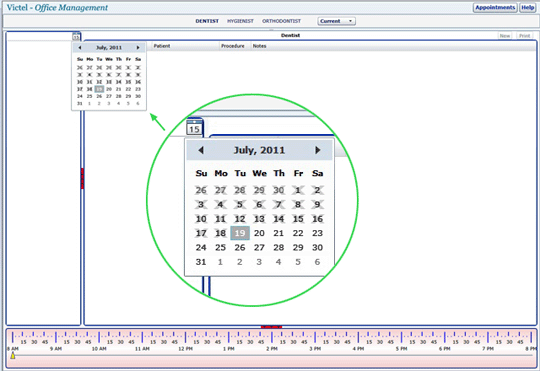The image size is (540, 371).
Task: Select July 24 in small date picker
Action: (x=80, y=96)
